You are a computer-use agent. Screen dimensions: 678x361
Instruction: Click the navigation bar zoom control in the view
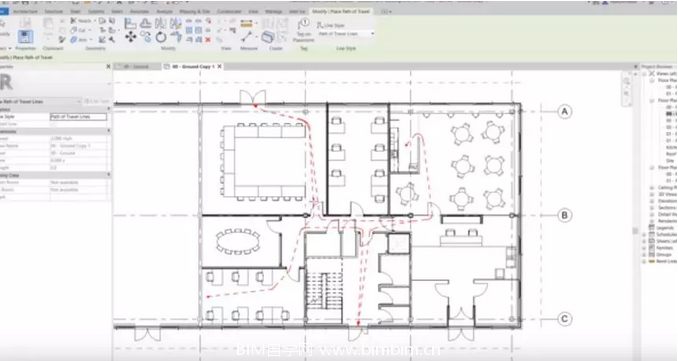point(627,93)
